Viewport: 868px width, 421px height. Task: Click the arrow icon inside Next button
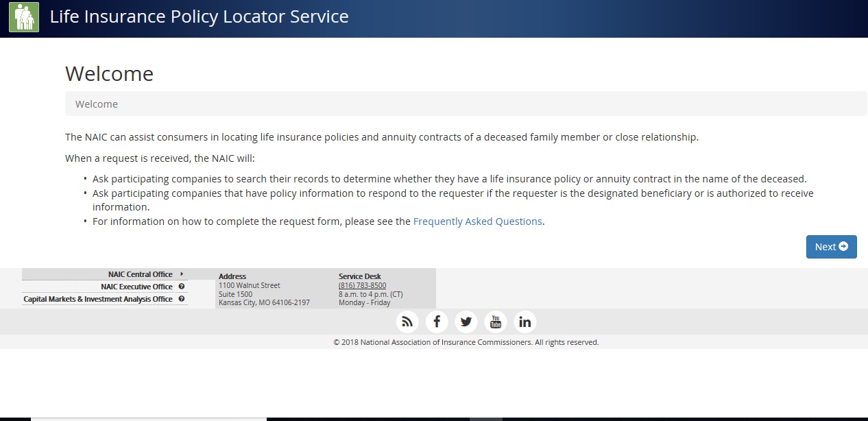[843, 247]
